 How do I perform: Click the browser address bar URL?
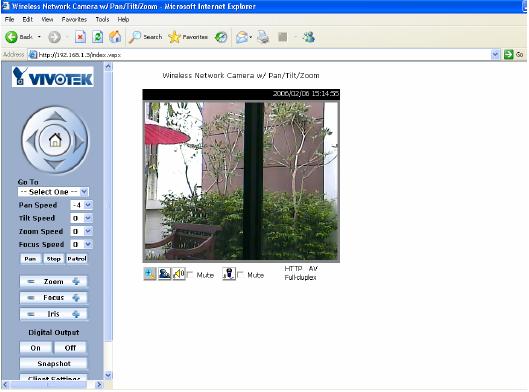[x=80, y=55]
